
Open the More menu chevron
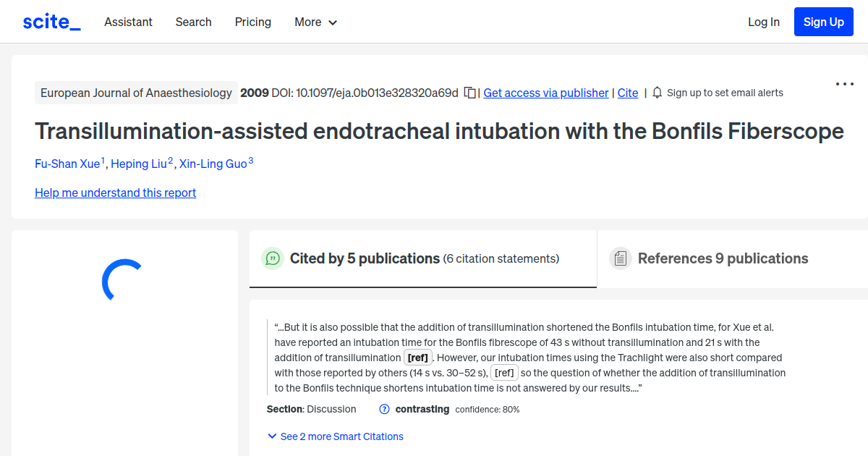coord(333,22)
